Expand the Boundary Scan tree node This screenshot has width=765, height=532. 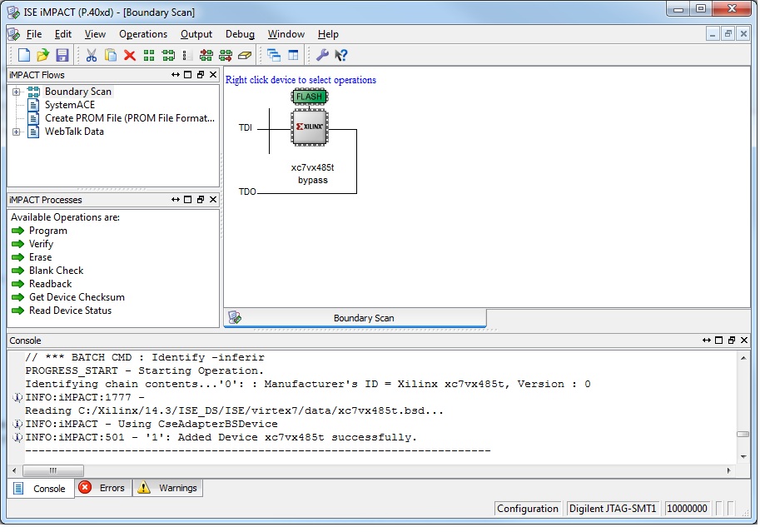tap(17, 92)
